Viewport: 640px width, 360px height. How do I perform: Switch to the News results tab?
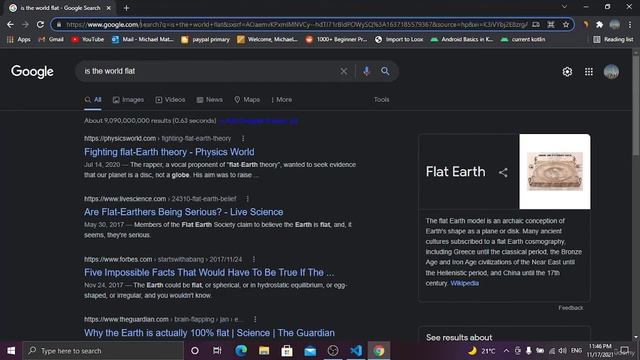[x=209, y=100]
